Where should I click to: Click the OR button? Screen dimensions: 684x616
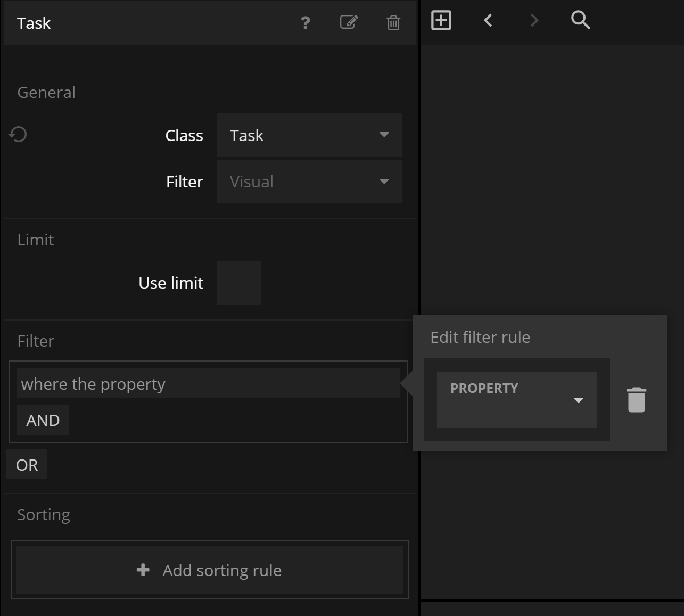click(x=27, y=465)
